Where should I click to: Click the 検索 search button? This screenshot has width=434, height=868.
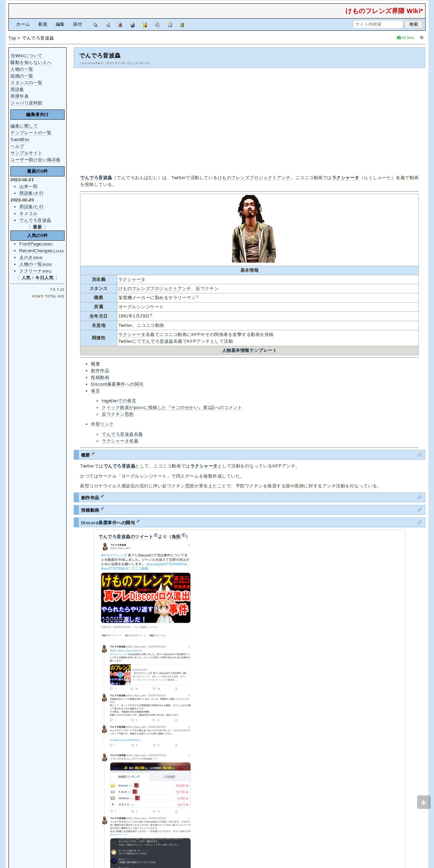pyautogui.click(x=413, y=24)
